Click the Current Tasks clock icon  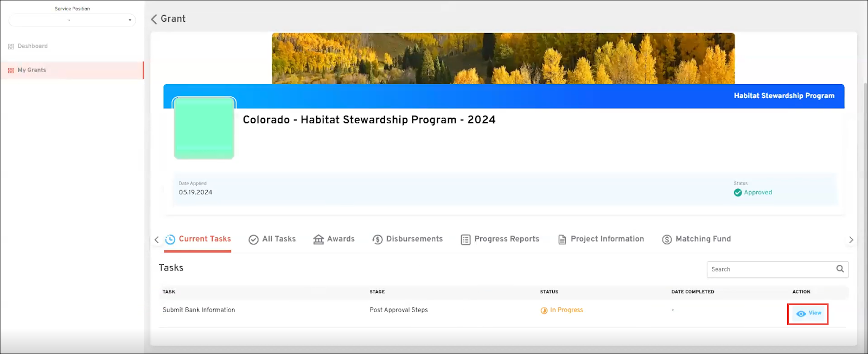tap(170, 239)
